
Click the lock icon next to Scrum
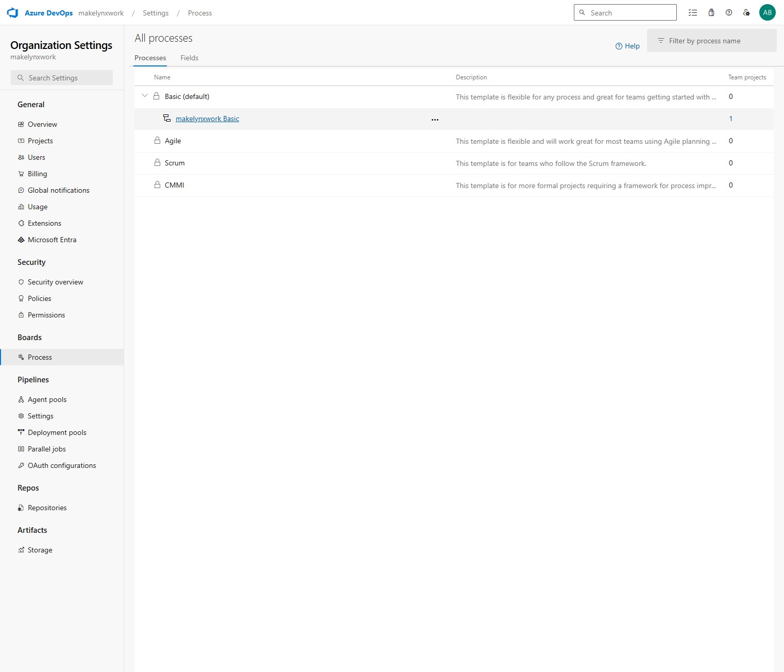point(158,163)
